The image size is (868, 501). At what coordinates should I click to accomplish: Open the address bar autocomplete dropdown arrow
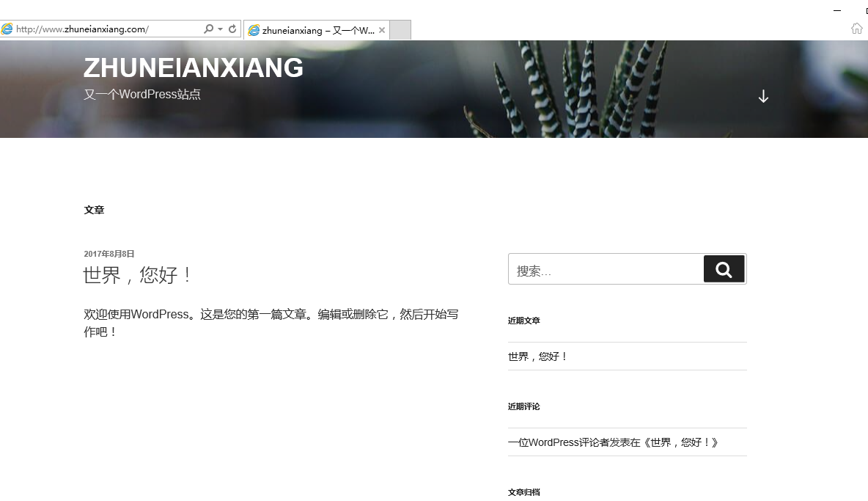pos(221,29)
